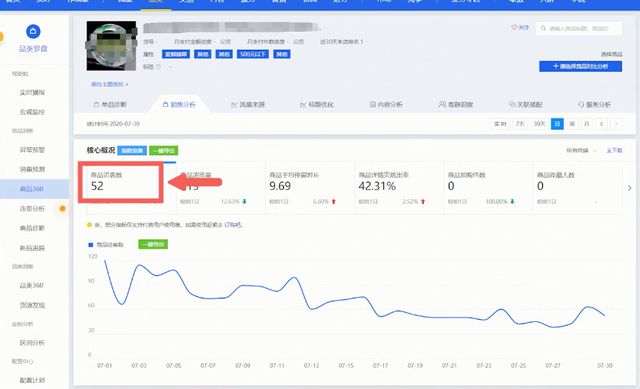Open 宏观监控 in the sidebar
Viewport: 640px width, 389px height.
32,112
